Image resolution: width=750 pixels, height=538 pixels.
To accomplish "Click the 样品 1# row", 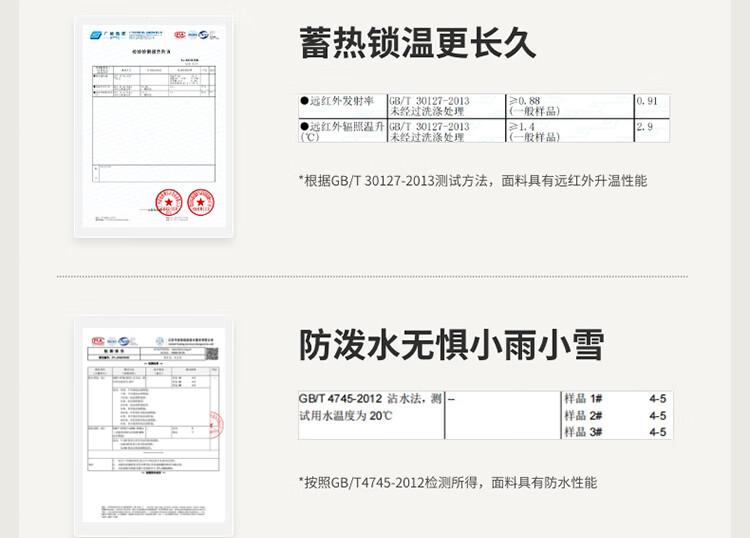I will click(614, 398).
